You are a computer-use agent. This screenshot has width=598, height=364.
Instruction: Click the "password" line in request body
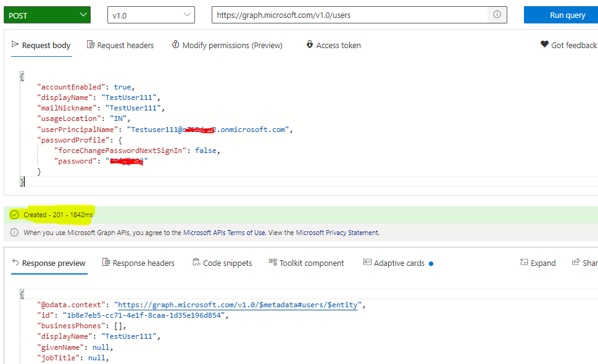coord(101,162)
